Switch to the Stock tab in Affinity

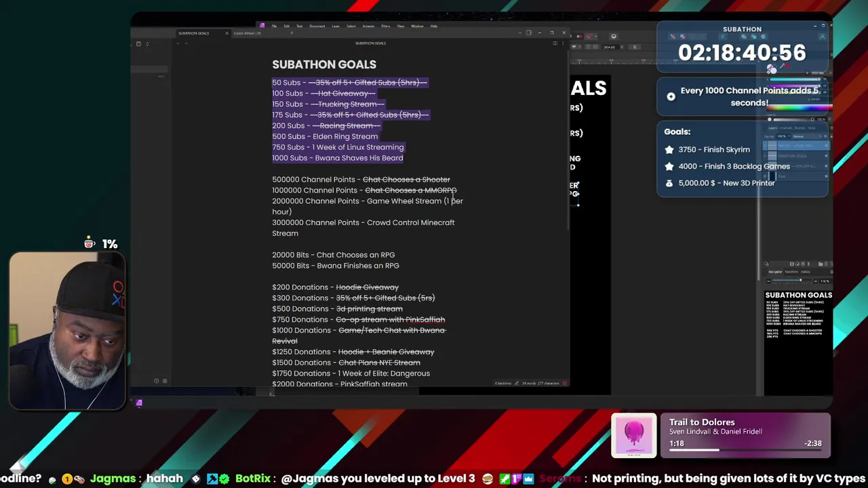[812, 128]
